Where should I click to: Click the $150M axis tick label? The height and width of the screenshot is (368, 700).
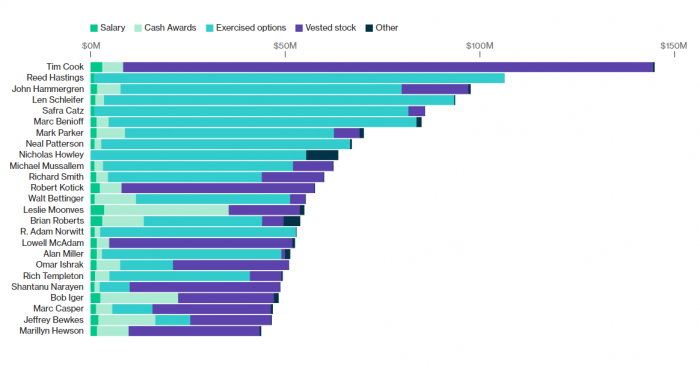[x=674, y=46]
